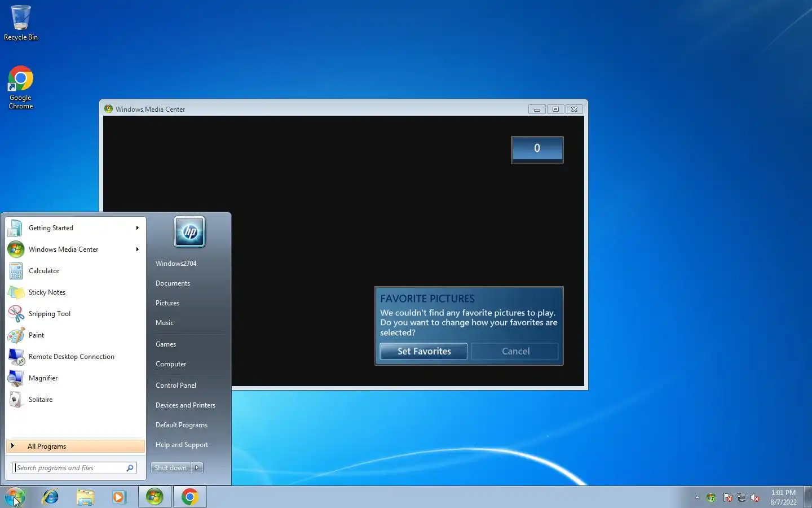Open Internet Explorer from the taskbar
This screenshot has width=812, height=508.
tap(51, 497)
